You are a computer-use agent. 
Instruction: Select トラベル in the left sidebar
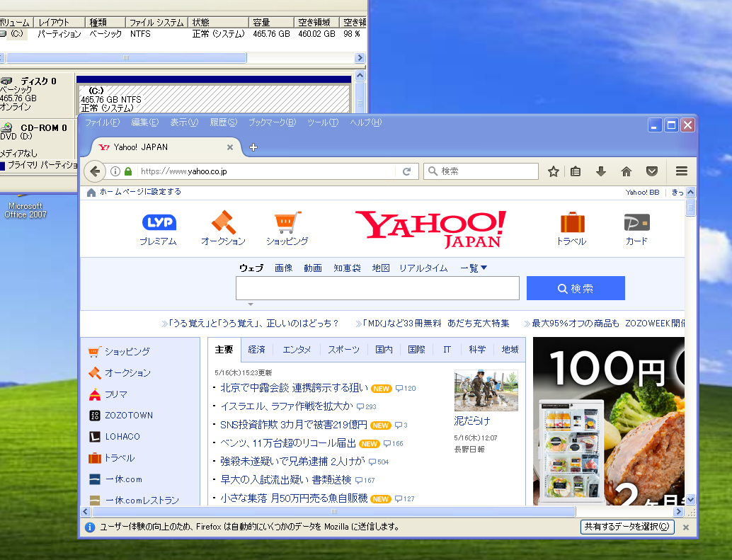pyautogui.click(x=120, y=458)
